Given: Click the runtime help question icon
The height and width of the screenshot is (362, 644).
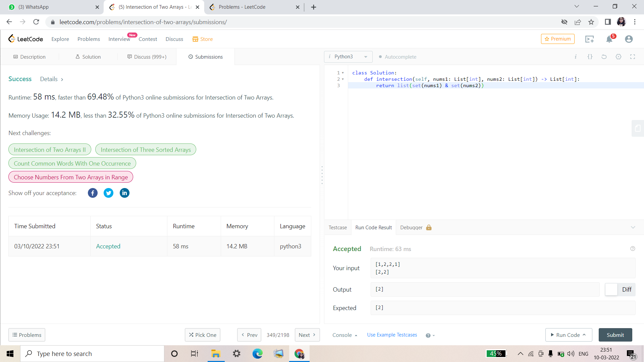Looking at the screenshot, I should pyautogui.click(x=633, y=249).
